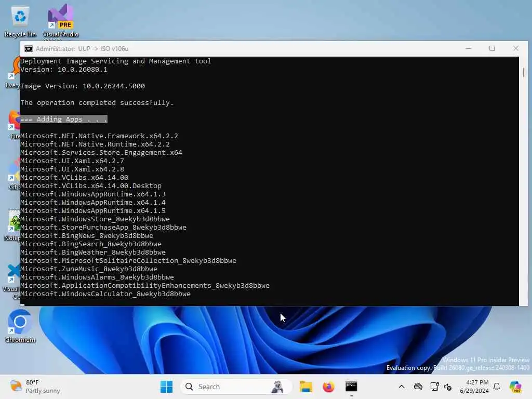Open the network display tray icon
The width and height of the screenshot is (532, 399).
click(434, 387)
